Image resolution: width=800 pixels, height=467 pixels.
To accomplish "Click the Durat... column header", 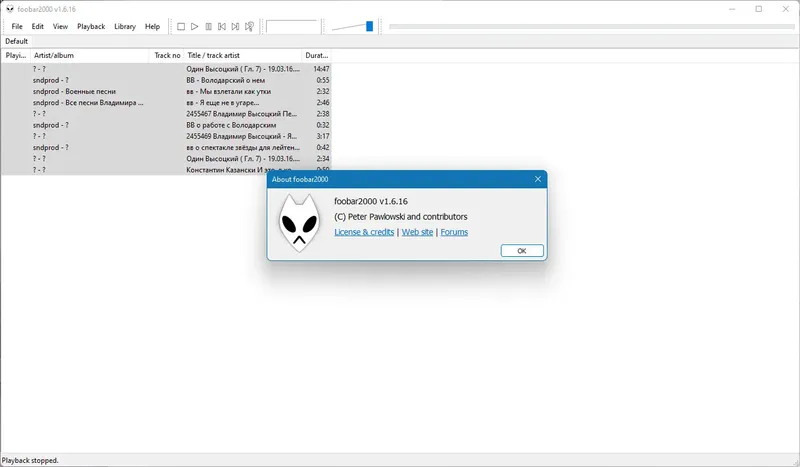I will click(317, 55).
